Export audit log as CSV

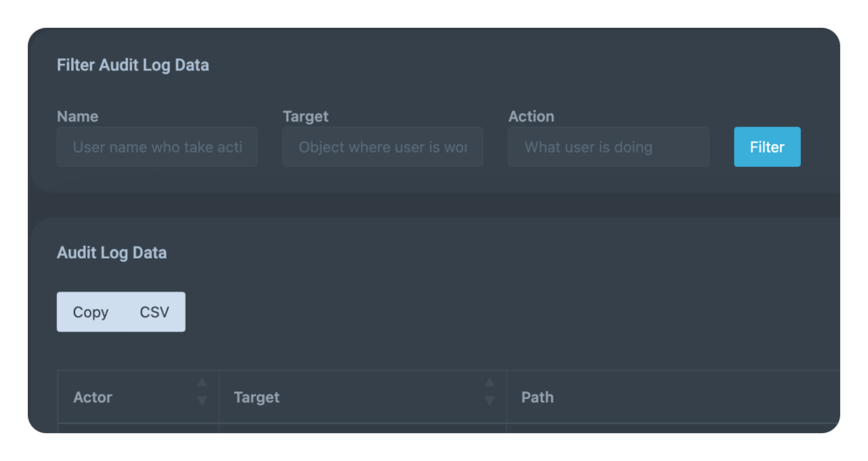point(154,312)
